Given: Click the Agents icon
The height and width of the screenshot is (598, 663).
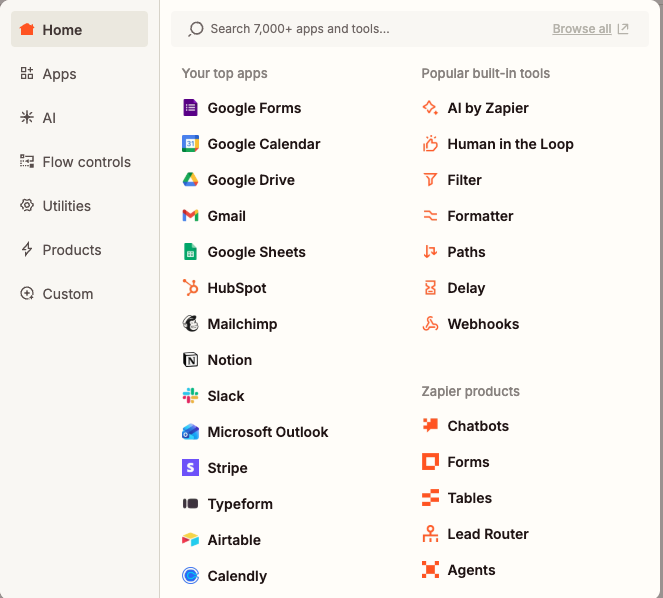Looking at the screenshot, I should [430, 570].
